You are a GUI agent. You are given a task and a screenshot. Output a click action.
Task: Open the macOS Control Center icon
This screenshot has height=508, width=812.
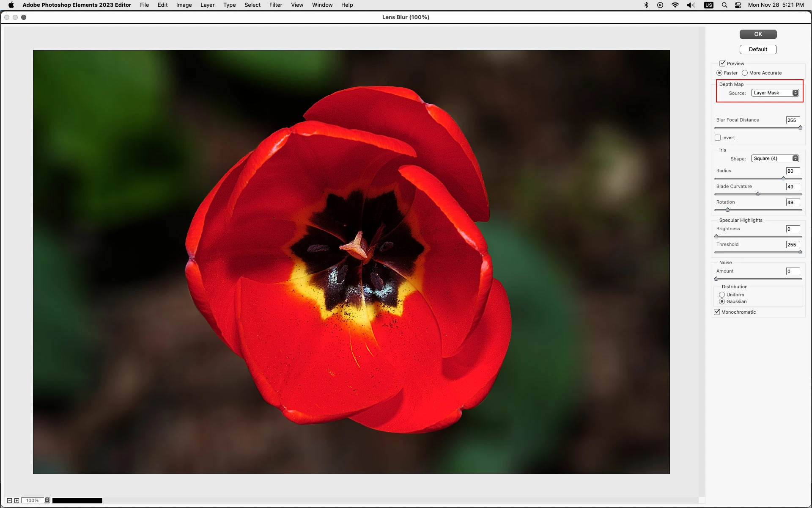tap(738, 5)
